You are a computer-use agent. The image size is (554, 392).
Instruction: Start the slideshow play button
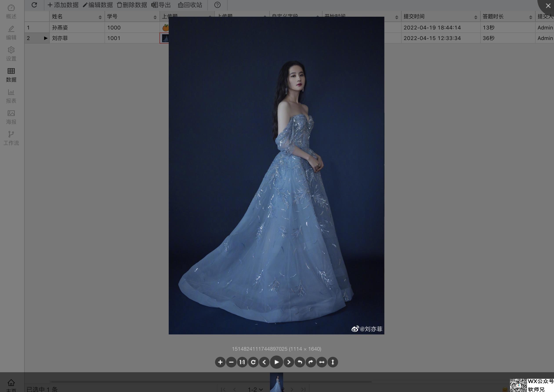point(277,362)
